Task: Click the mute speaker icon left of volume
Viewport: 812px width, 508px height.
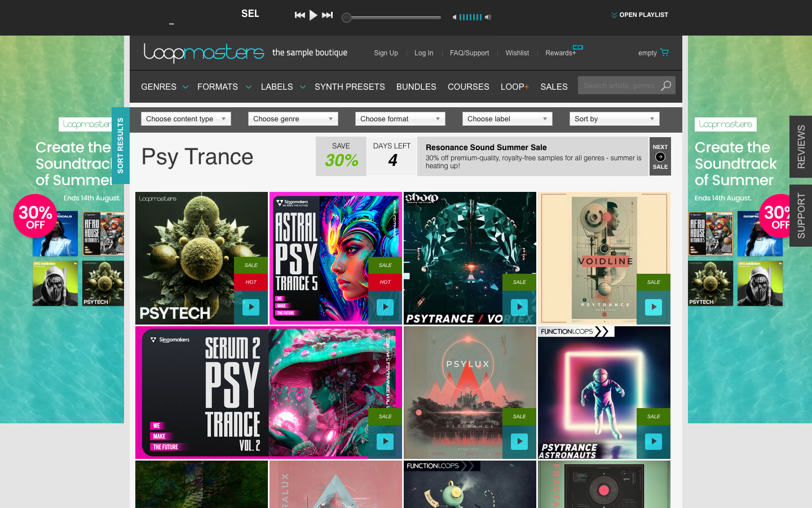Action: 454,17
